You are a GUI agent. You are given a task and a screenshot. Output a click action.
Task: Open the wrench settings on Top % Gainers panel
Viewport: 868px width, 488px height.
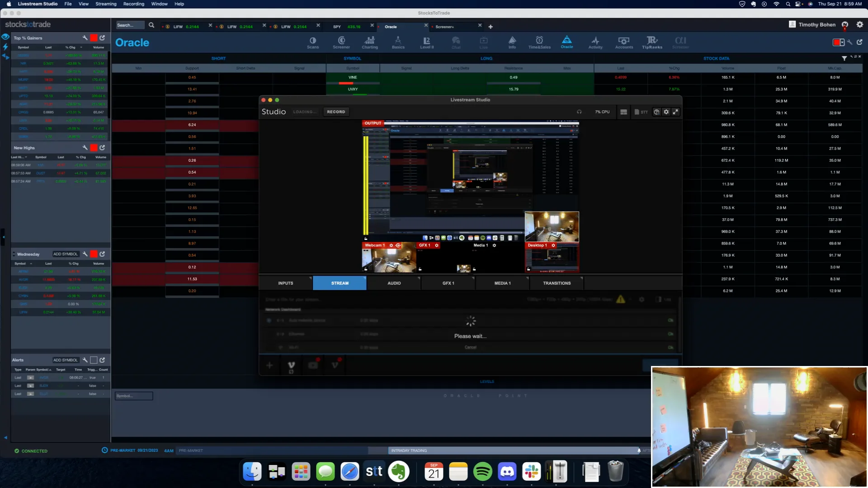coord(85,38)
